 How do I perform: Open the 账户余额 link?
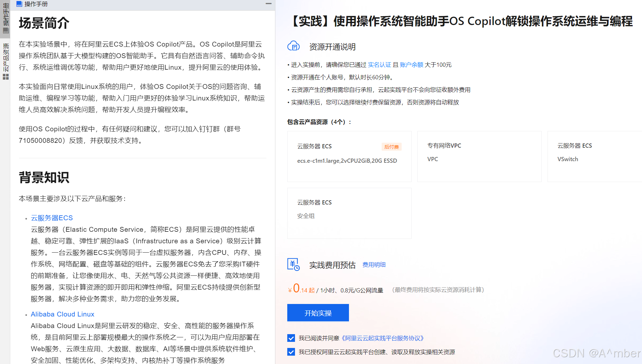point(411,65)
